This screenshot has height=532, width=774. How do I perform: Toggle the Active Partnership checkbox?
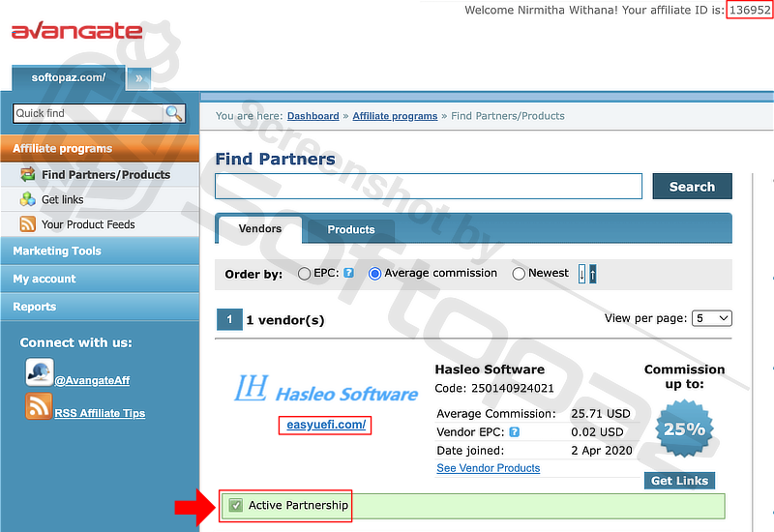click(x=236, y=505)
